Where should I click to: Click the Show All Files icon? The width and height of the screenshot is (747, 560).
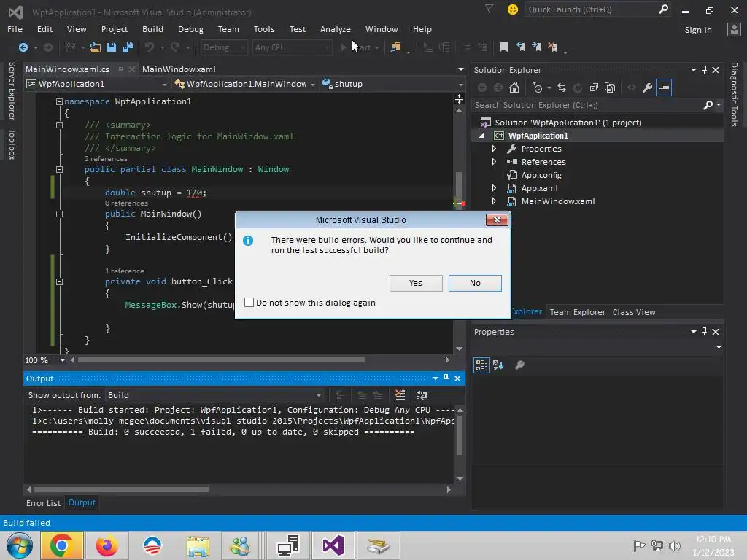(x=610, y=87)
